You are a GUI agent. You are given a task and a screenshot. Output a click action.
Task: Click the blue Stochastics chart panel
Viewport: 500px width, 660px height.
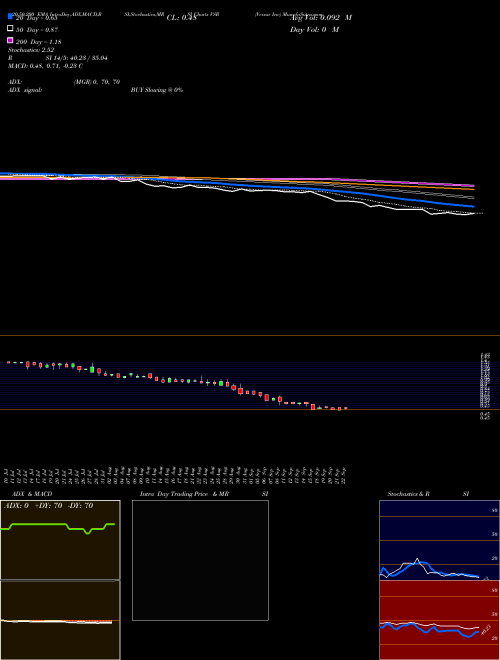pos(439,540)
